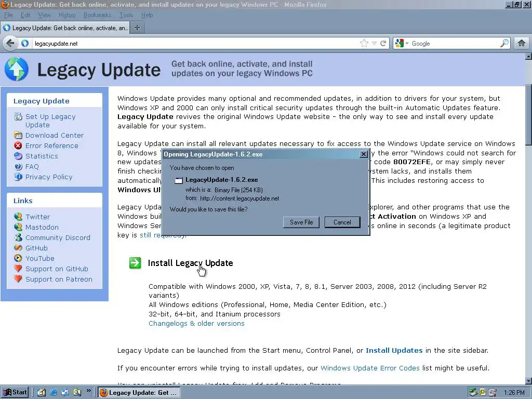Cancel the download dialog
Image resolution: width=532 pixels, height=399 pixels.
click(x=342, y=222)
